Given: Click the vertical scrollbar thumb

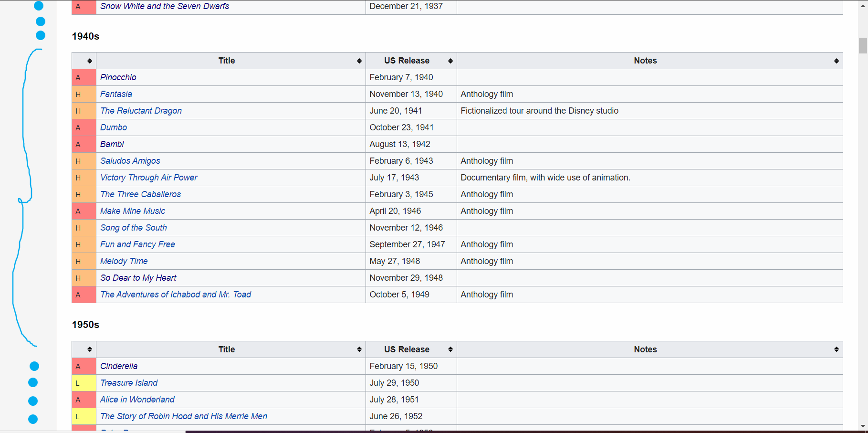Looking at the screenshot, I should [x=863, y=45].
